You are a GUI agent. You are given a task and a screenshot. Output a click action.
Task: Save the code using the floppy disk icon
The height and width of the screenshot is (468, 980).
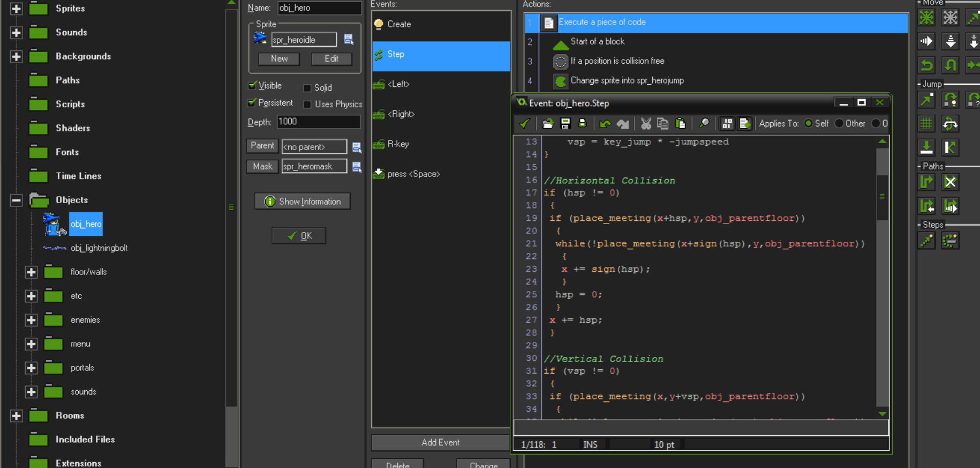pos(565,124)
